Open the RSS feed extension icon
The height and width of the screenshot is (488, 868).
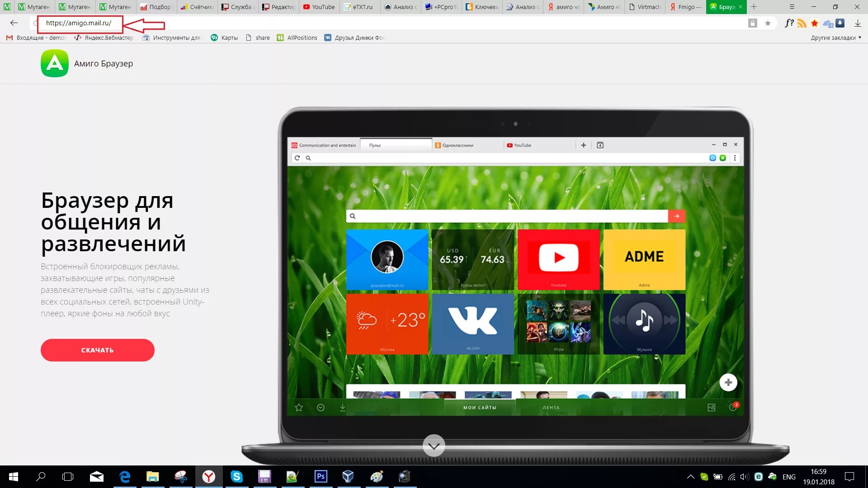click(802, 23)
